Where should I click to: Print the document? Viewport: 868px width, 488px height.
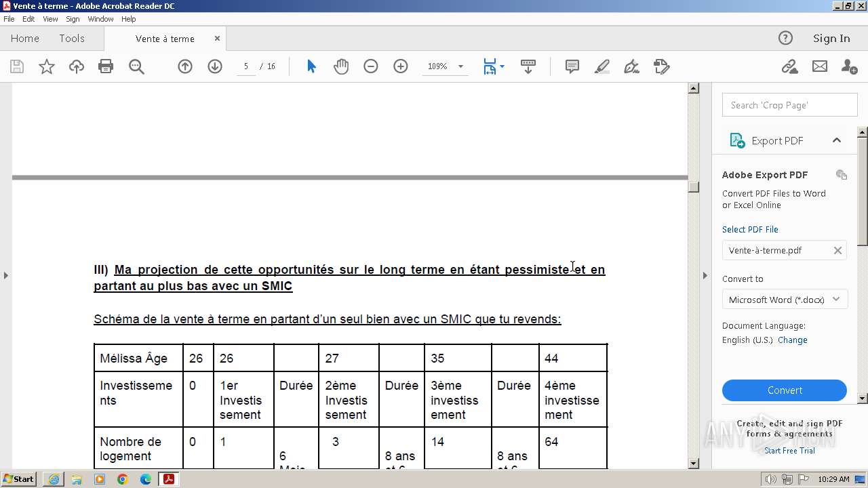(106, 66)
